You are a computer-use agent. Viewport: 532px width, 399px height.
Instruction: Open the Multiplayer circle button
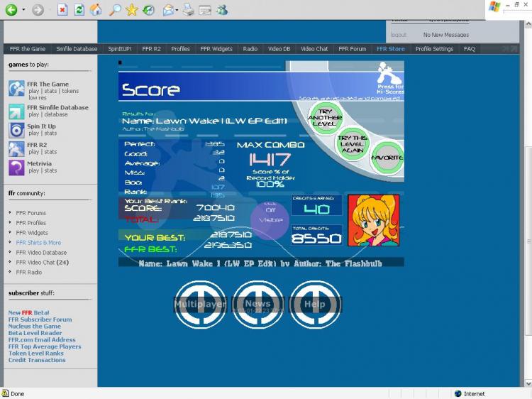coord(200,305)
